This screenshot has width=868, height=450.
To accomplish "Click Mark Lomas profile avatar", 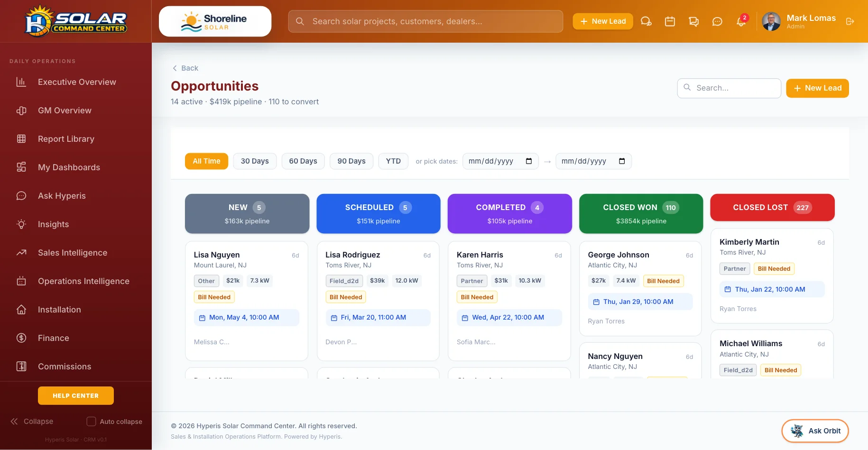I will pyautogui.click(x=771, y=21).
